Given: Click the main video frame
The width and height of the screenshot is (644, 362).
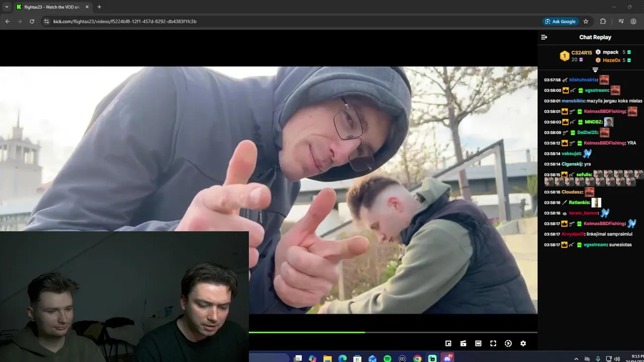Looking at the screenshot, I should tap(269, 190).
